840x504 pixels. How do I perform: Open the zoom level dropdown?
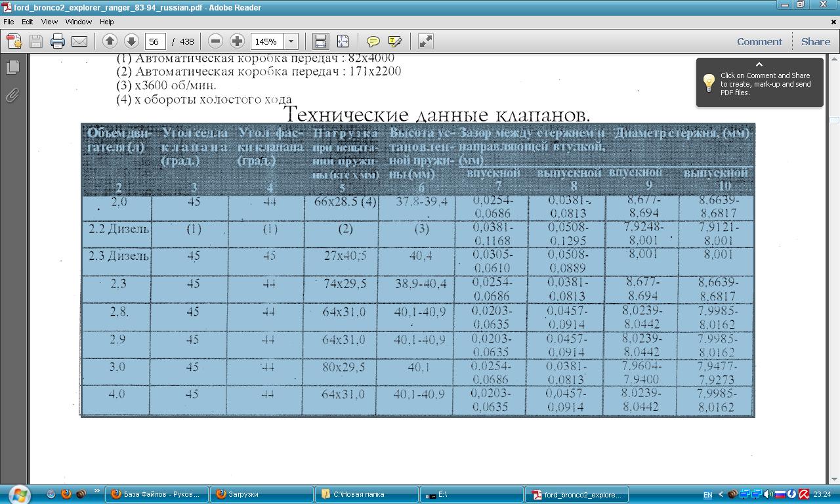pos(291,41)
